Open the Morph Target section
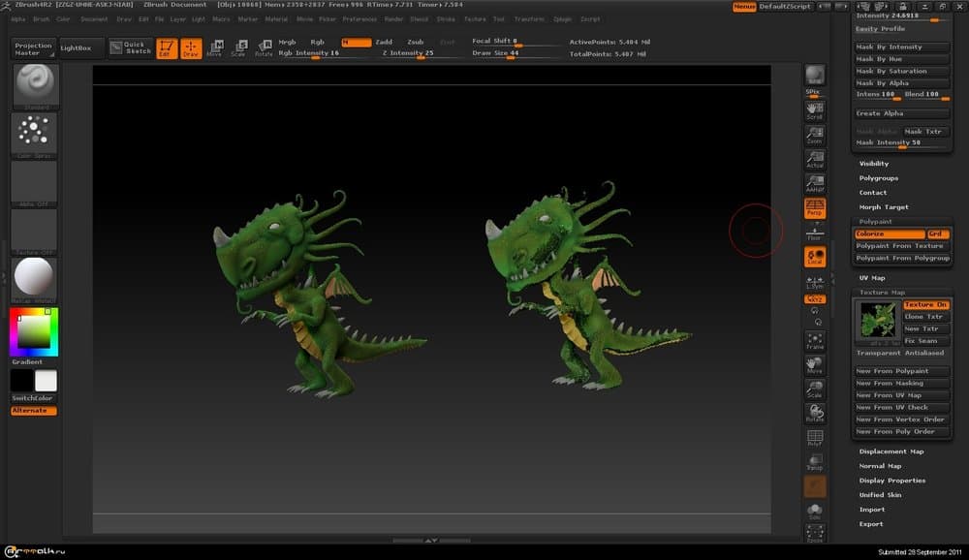Screen dimensions: 969x560 [x=883, y=207]
